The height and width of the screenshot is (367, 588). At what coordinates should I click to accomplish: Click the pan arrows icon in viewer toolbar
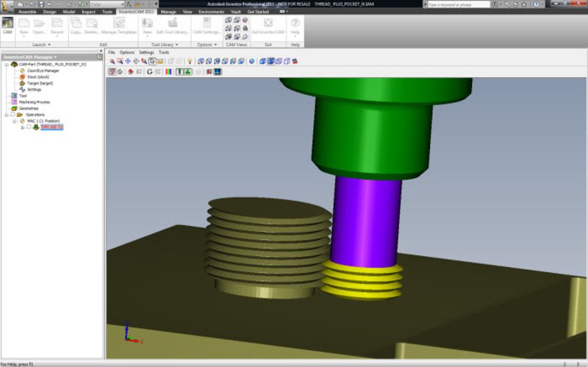(128, 62)
